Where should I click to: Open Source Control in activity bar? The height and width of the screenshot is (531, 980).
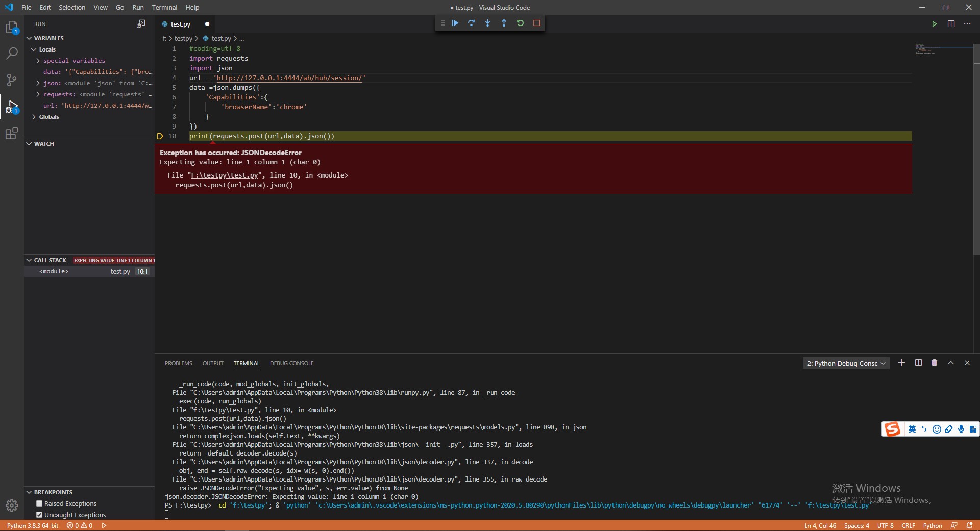(x=12, y=80)
